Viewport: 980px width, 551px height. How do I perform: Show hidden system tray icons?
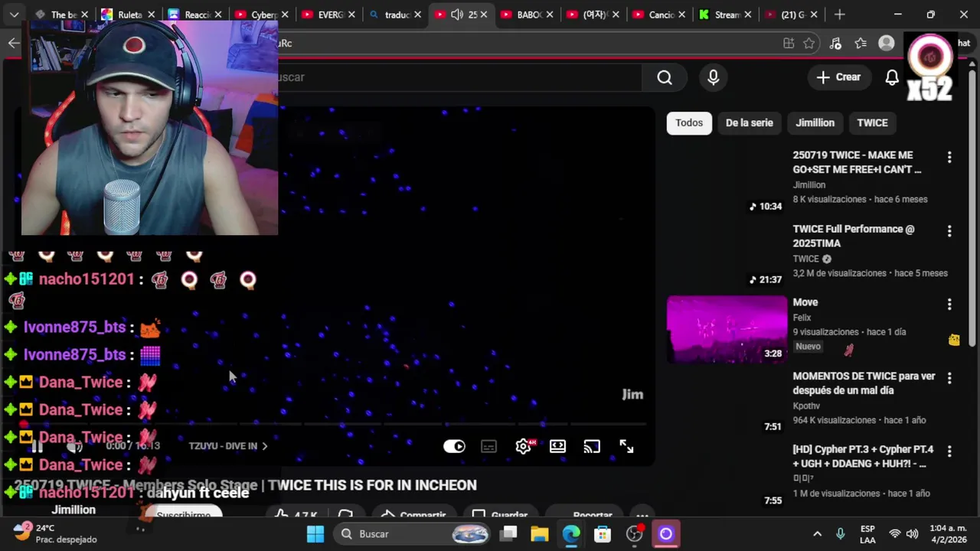(x=817, y=534)
